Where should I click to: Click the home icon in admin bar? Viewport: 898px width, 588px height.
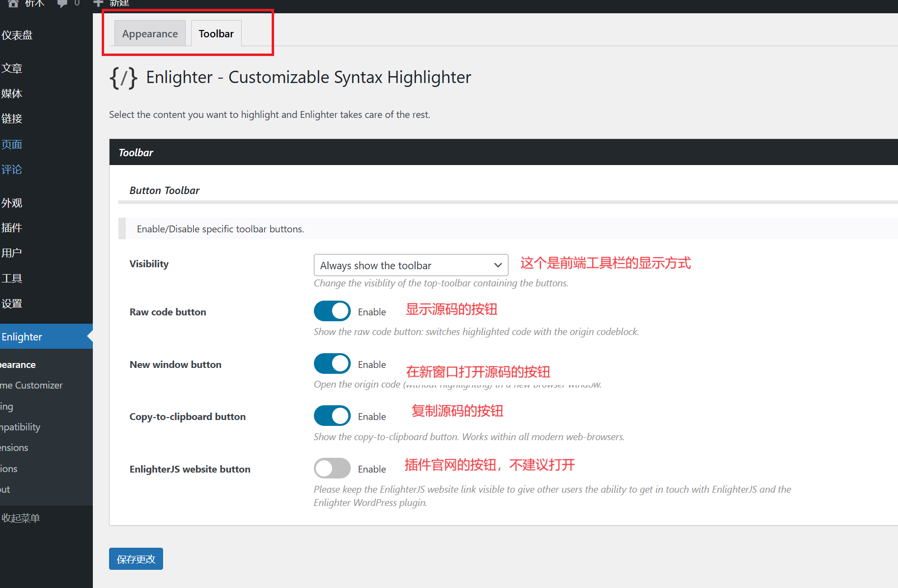coord(13,3)
